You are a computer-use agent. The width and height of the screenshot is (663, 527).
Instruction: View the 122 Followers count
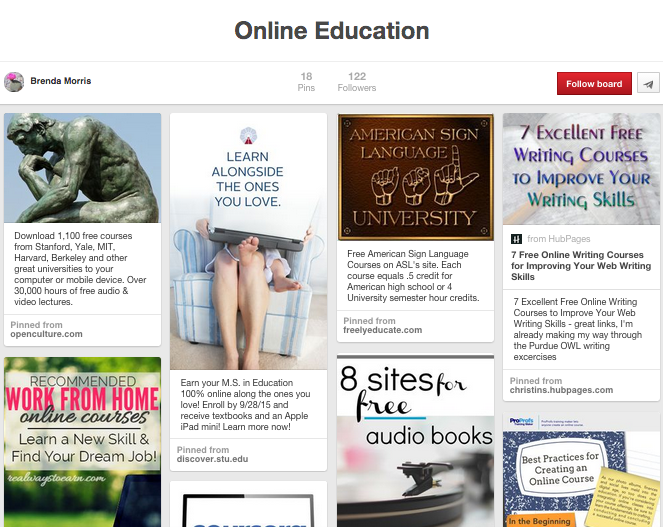[x=356, y=82]
